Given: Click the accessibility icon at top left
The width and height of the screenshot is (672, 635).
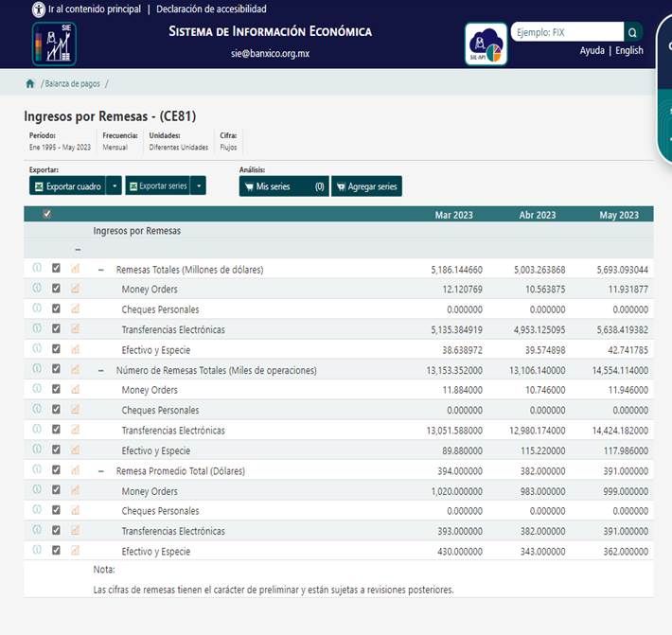Looking at the screenshot, I should coord(38,9).
